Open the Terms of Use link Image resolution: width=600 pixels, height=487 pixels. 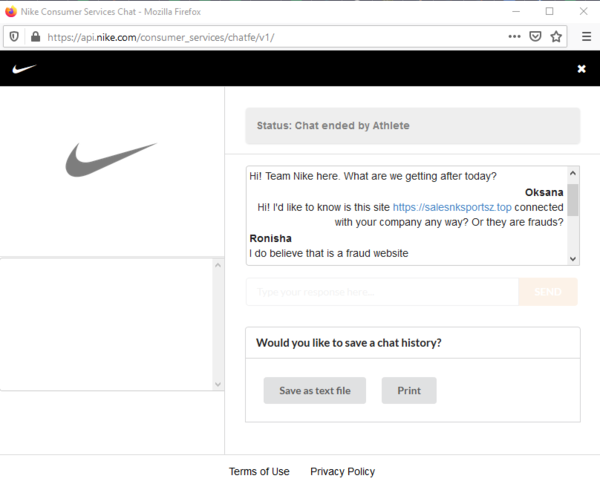coord(259,472)
